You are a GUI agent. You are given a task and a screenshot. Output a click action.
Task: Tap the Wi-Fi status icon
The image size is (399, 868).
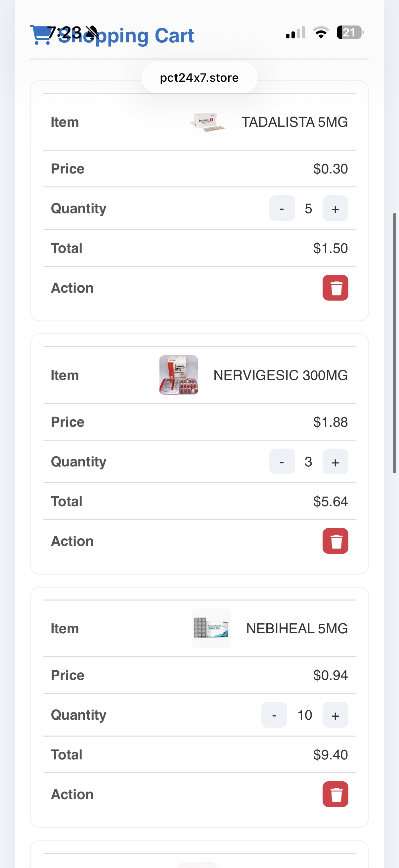pyautogui.click(x=321, y=32)
